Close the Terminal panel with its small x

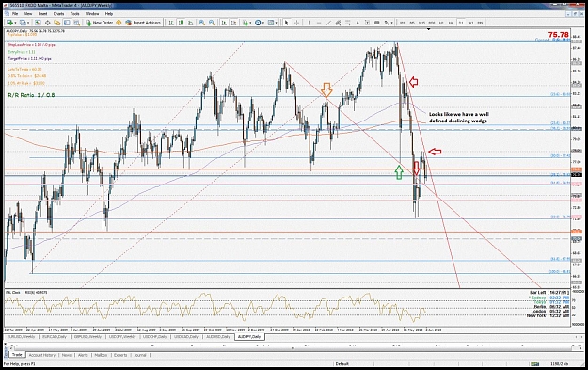coord(6,345)
